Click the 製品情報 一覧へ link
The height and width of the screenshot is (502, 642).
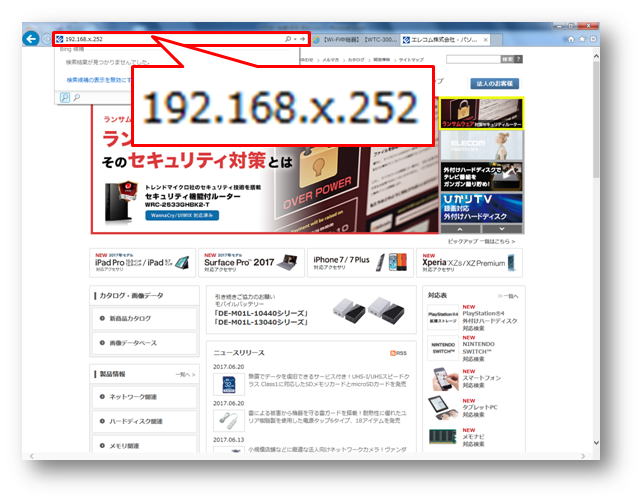[185, 375]
